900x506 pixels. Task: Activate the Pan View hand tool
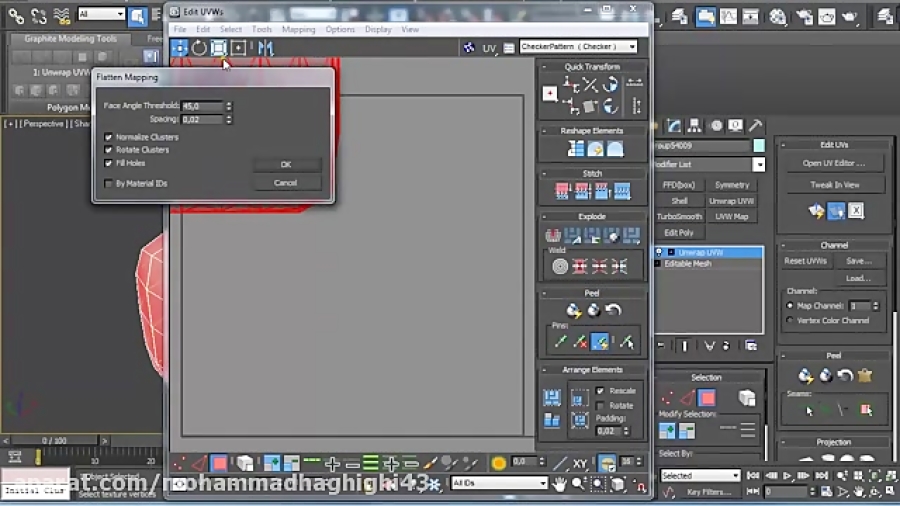click(560, 484)
